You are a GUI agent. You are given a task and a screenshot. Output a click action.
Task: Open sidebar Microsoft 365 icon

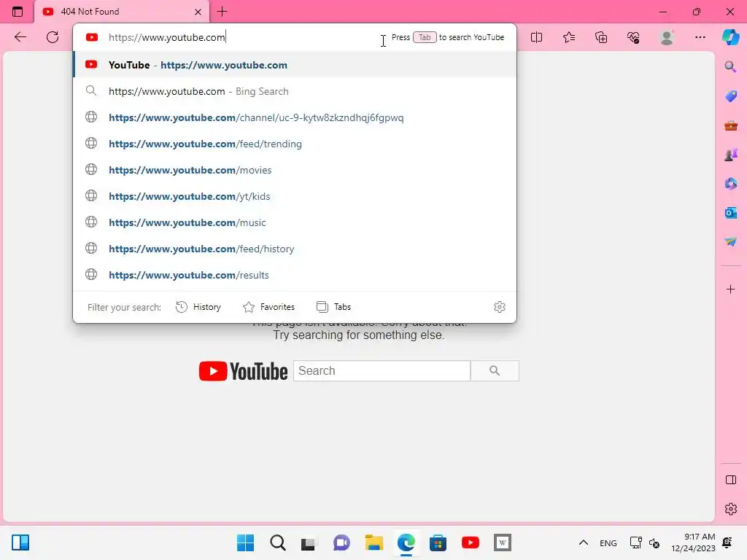coord(730,184)
